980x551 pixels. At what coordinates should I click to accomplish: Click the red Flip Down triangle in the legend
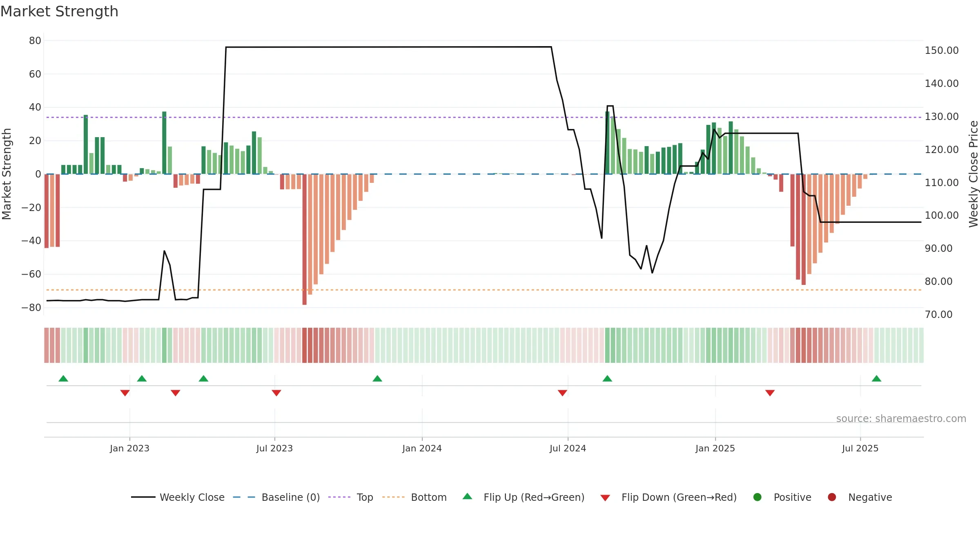click(x=605, y=498)
